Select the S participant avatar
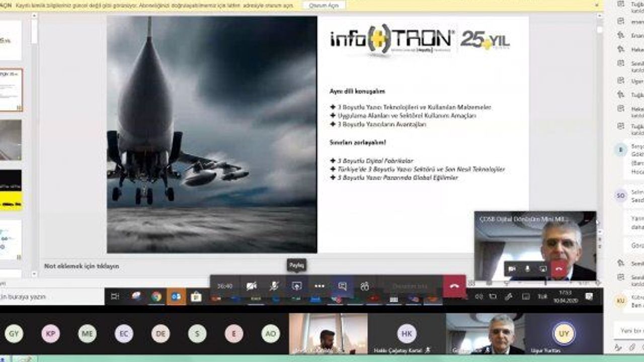644x362 pixels. click(x=197, y=333)
